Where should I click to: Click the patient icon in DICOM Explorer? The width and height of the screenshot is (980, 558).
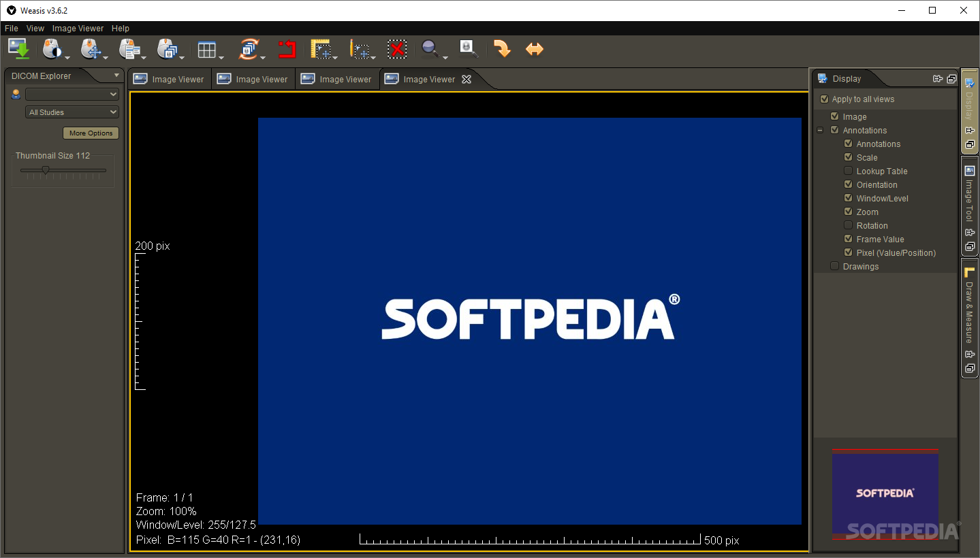pyautogui.click(x=16, y=95)
